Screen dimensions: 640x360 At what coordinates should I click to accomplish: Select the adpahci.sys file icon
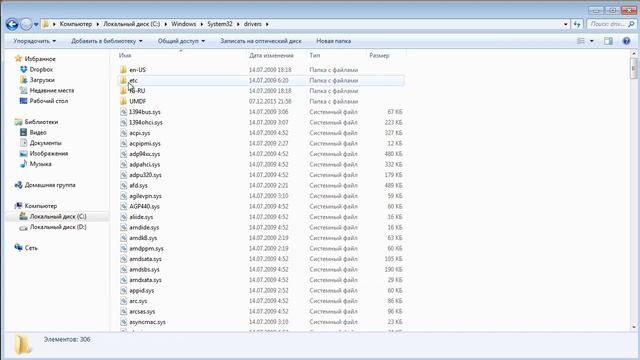124,164
